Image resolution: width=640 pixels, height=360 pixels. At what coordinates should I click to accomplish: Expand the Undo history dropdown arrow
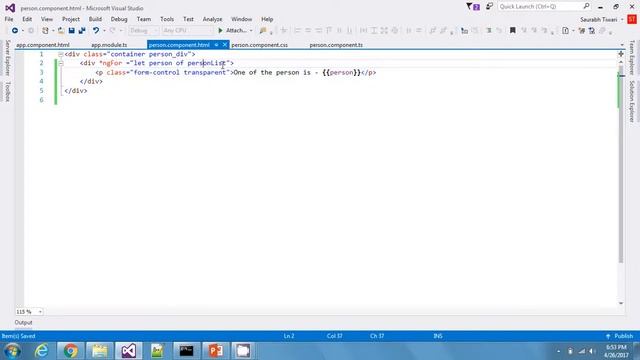(x=104, y=31)
